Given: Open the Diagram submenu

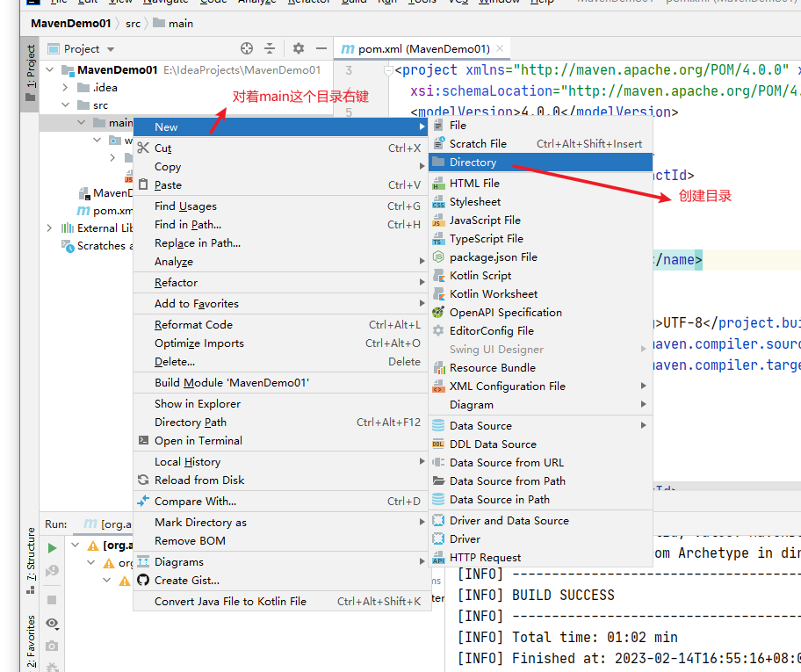Looking at the screenshot, I should (x=540, y=404).
